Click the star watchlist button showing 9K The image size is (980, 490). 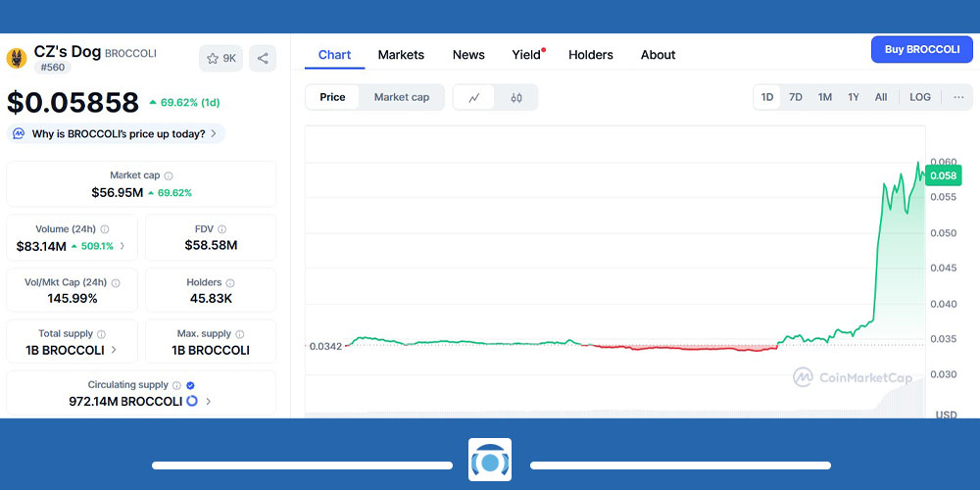coord(220,58)
